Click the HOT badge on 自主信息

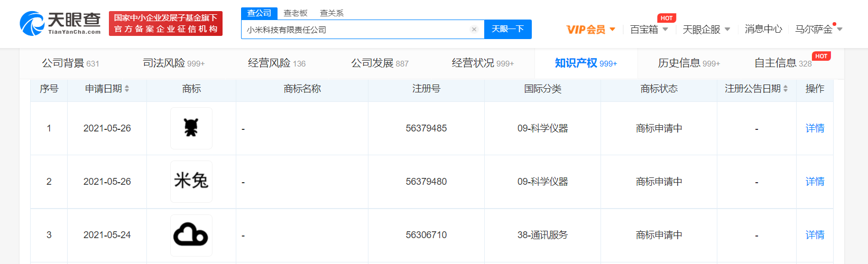821,56
